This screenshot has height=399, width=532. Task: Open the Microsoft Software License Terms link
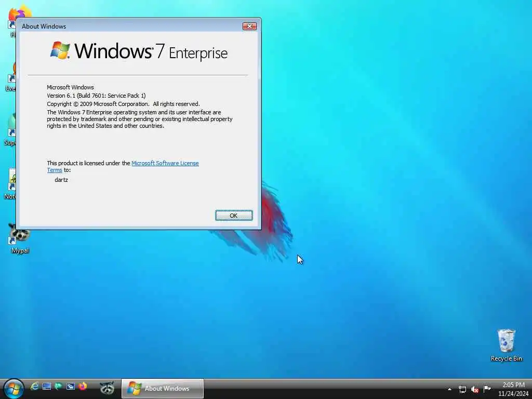tap(165, 163)
